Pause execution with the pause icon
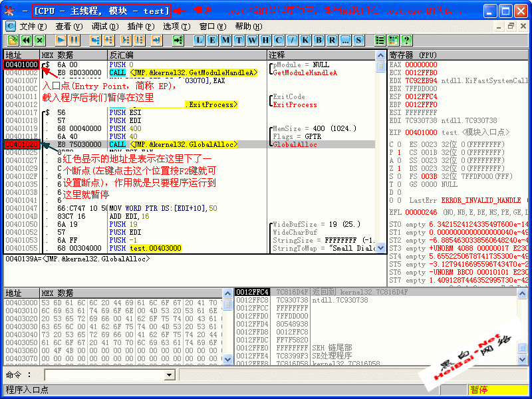532x399 pixels. point(74,41)
